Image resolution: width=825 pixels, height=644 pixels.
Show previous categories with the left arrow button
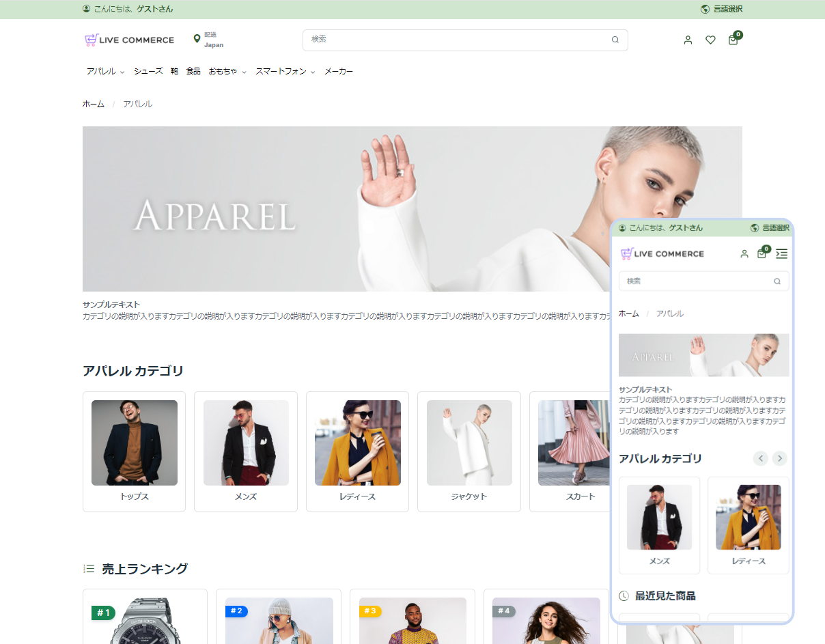(760, 459)
